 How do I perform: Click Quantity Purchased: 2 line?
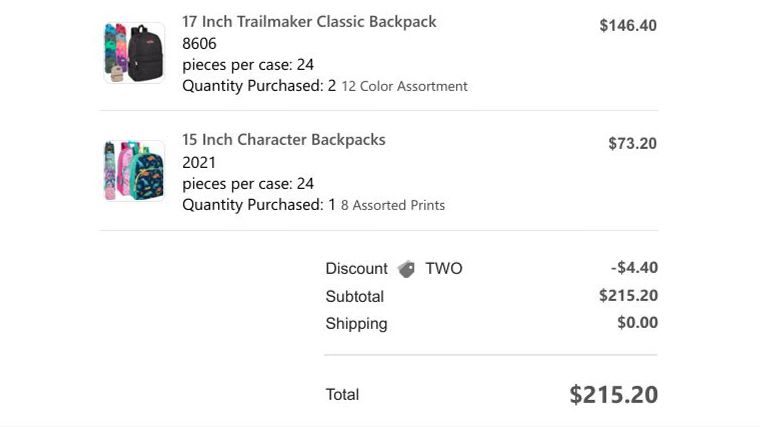(259, 86)
